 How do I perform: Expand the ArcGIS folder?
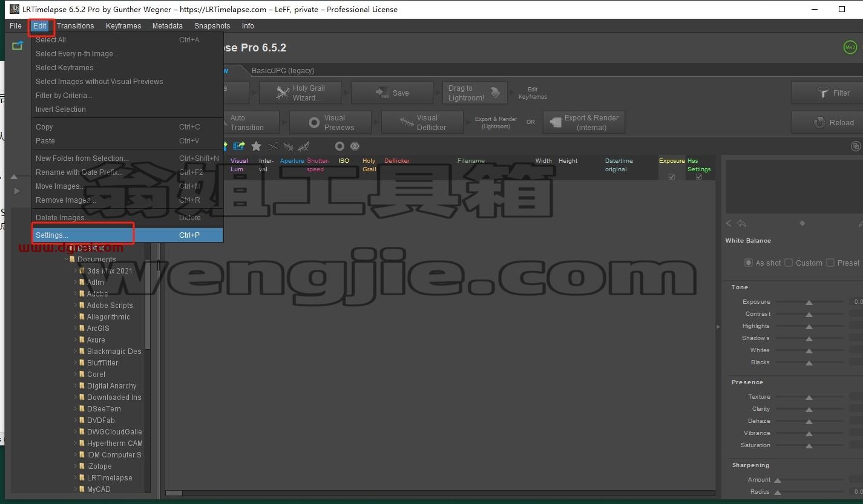coord(76,328)
